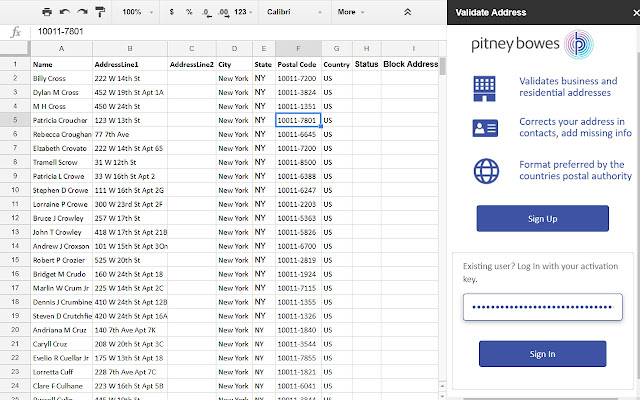640x400 pixels.
Task: Click cell 'Elzabeth Crovato'
Action: point(61,148)
